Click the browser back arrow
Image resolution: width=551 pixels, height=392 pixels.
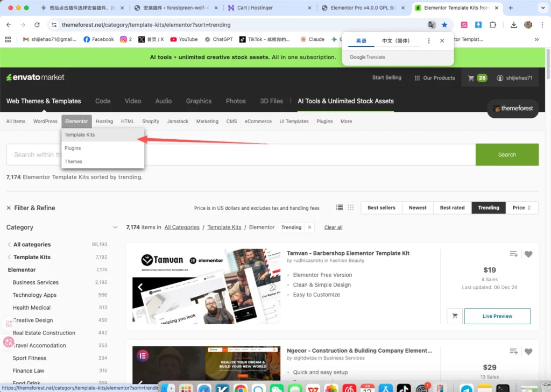coord(9,25)
